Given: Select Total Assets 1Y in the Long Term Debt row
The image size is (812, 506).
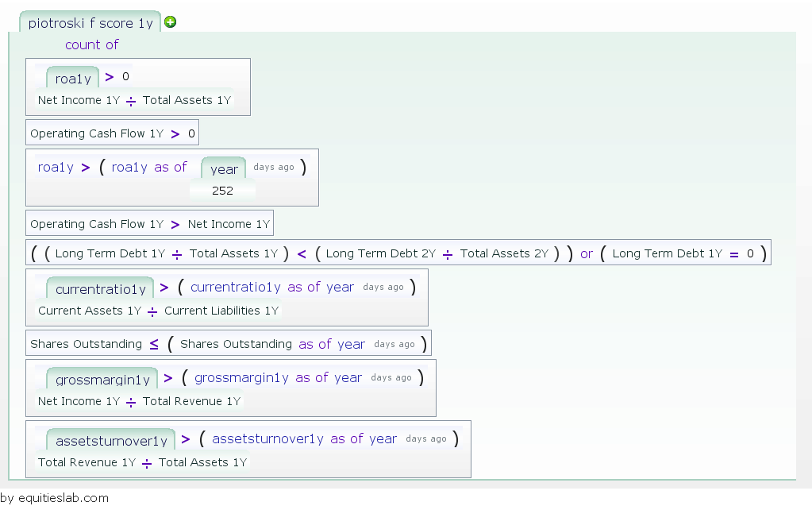Looking at the screenshot, I should tap(233, 253).
